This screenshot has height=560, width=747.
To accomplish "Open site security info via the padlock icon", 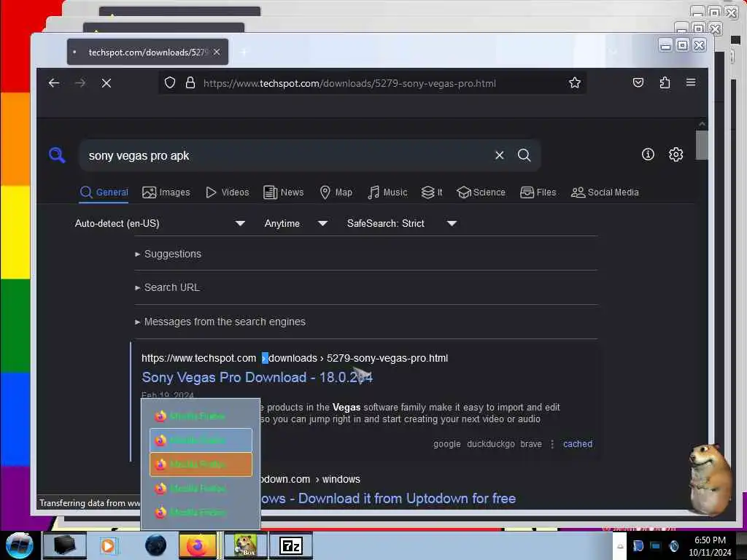I will tap(190, 83).
